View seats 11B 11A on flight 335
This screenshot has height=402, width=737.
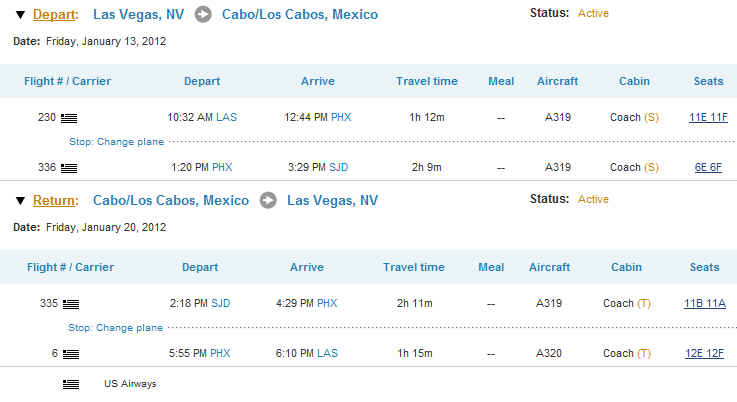pyautogui.click(x=705, y=304)
